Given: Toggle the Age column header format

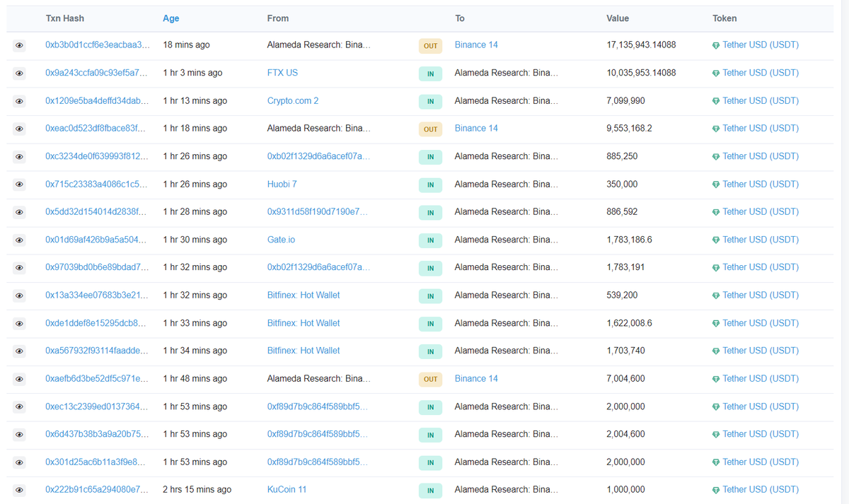Looking at the screenshot, I should 171,18.
